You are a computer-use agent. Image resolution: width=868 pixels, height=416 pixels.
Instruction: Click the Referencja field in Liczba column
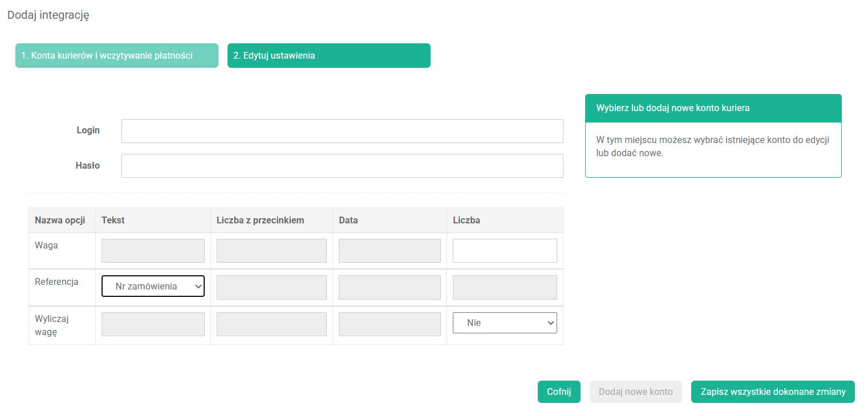[505, 288]
